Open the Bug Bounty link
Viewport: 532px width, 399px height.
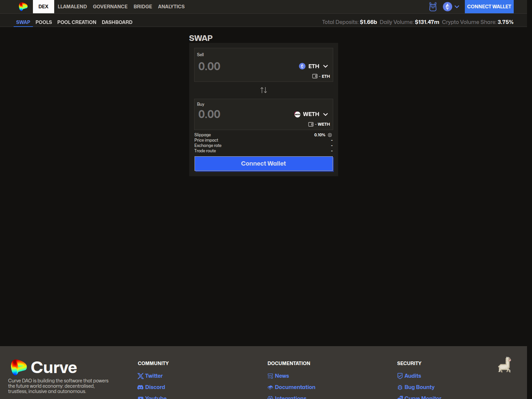point(419,387)
